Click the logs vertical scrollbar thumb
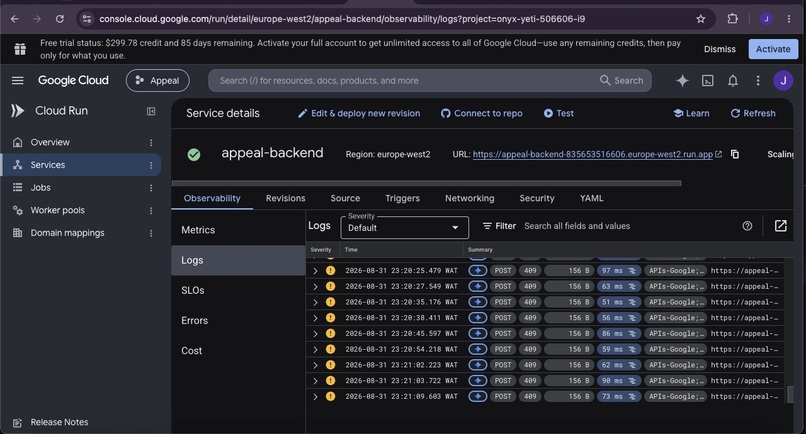806x434 pixels. [x=791, y=394]
